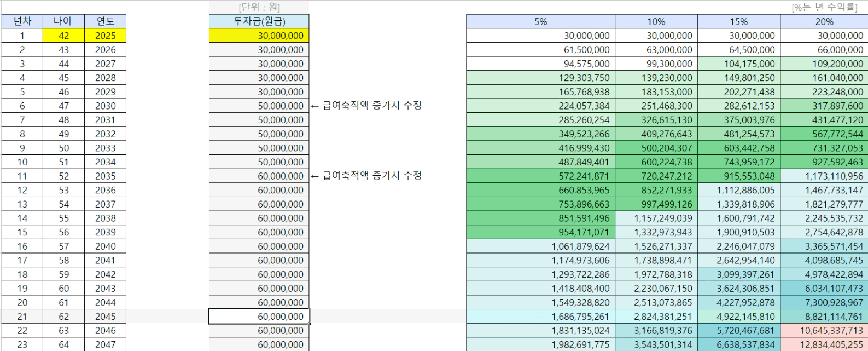Viewport: 868px width, 351px height.
Task: Select the year cell 2047
Action: click(x=105, y=345)
